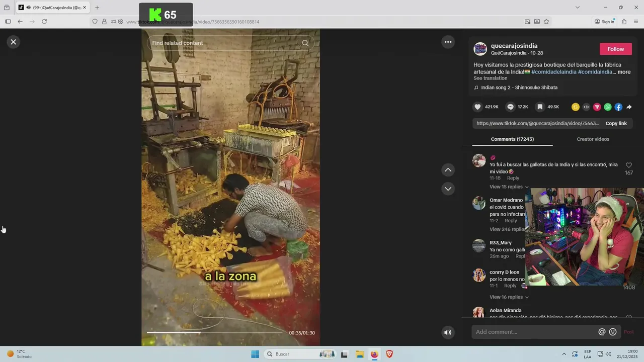Viewport: 644px width, 362px height.
Task: Open the tracking protection shield icon
Action: (95, 22)
